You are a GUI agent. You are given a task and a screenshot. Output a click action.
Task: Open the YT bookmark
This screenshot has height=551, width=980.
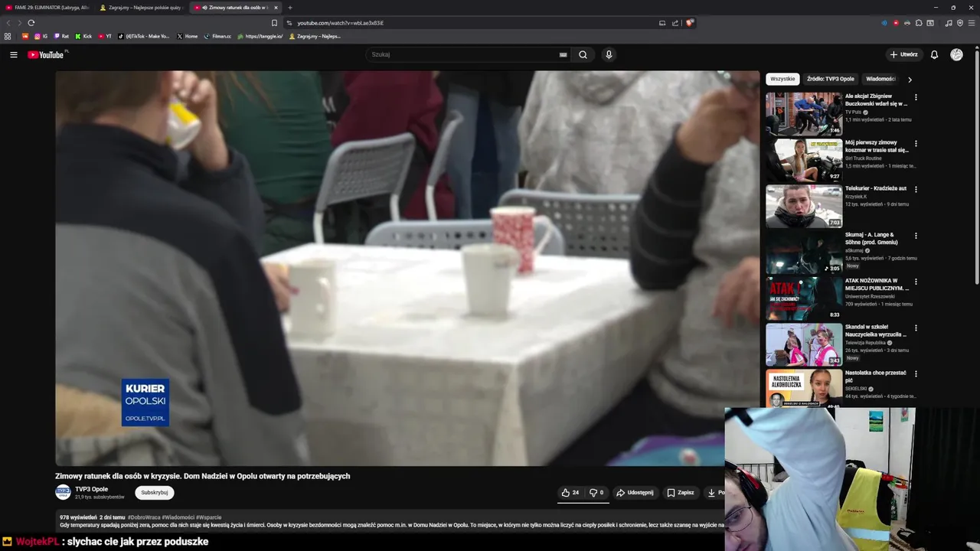pyautogui.click(x=105, y=36)
